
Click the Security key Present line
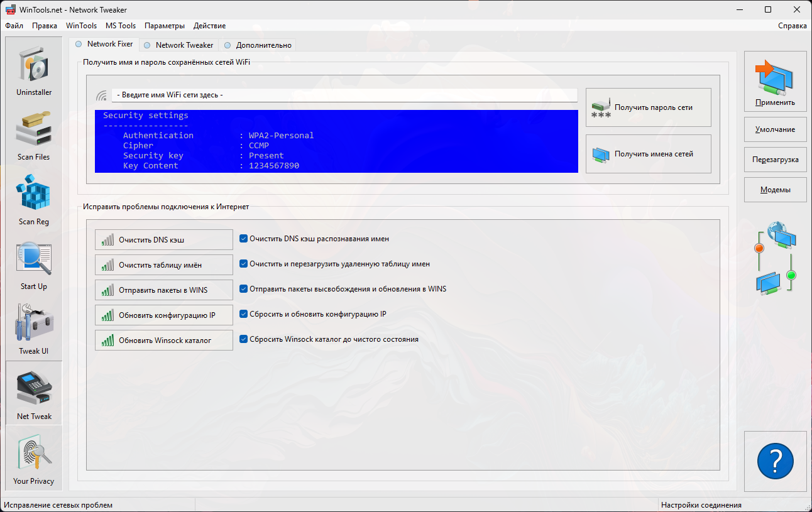pyautogui.click(x=204, y=155)
